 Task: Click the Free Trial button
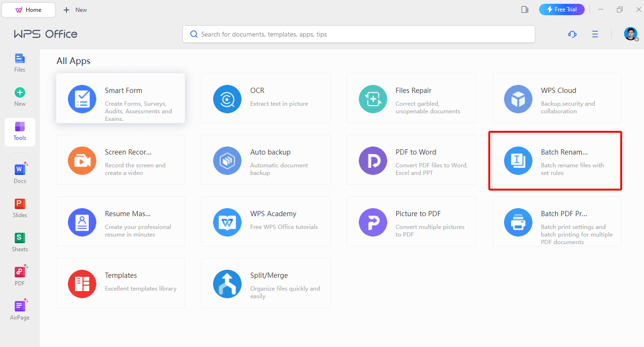(x=561, y=9)
